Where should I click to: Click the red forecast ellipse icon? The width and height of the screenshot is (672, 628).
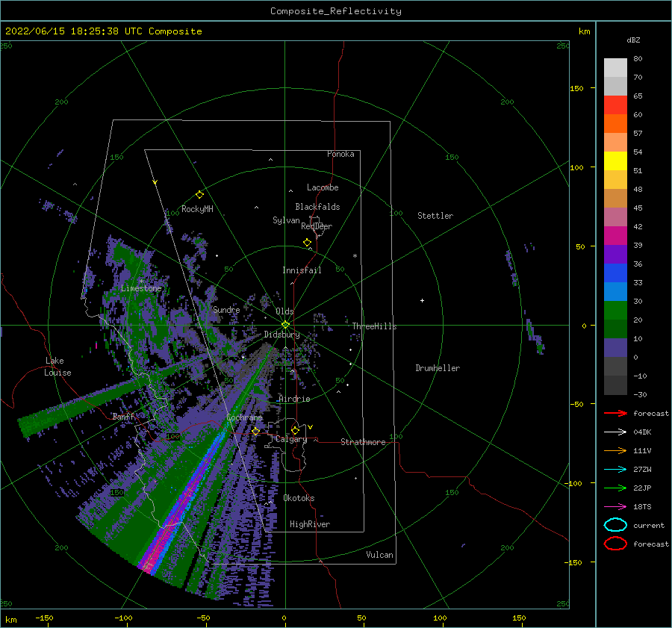[615, 544]
